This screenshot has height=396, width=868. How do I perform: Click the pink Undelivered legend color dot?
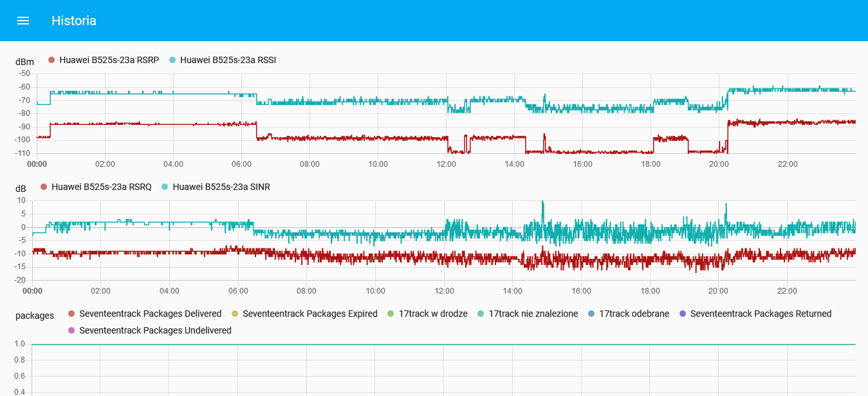pos(71,330)
